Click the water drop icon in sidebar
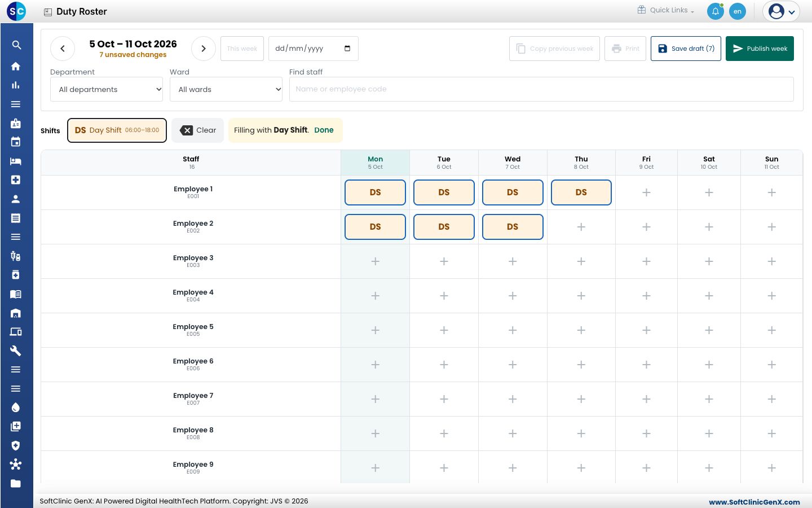 pos(16,408)
